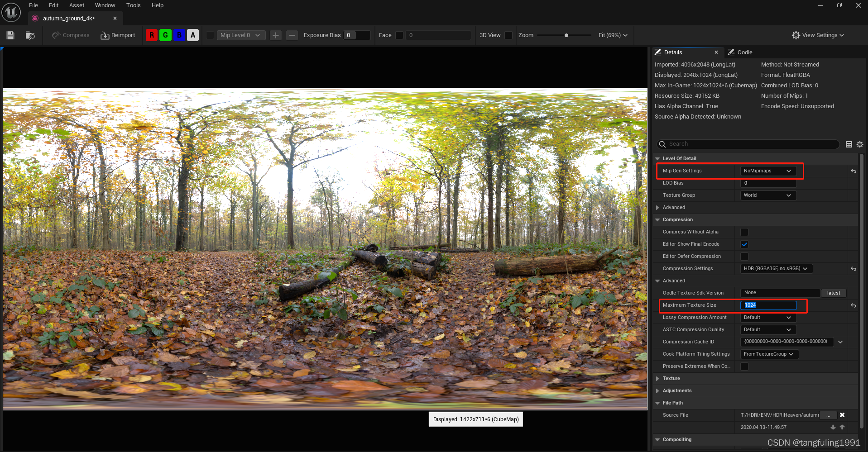The image size is (868, 452).
Task: Expand the Adjustments section
Action: tap(657, 391)
